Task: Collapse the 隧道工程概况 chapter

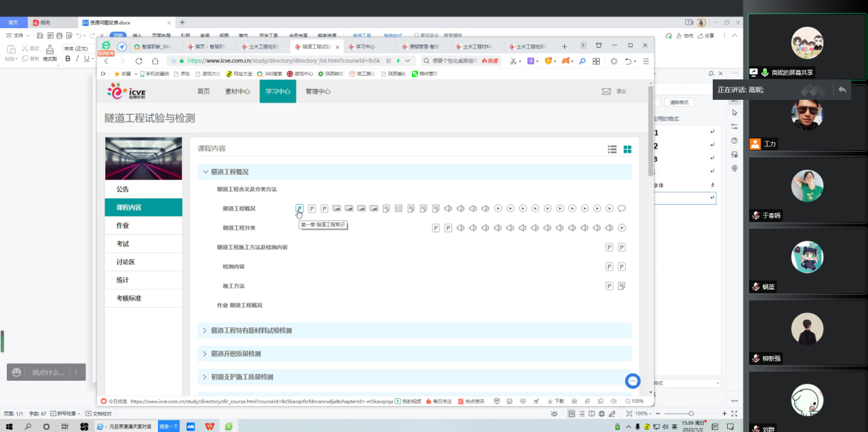Action: 205,172
